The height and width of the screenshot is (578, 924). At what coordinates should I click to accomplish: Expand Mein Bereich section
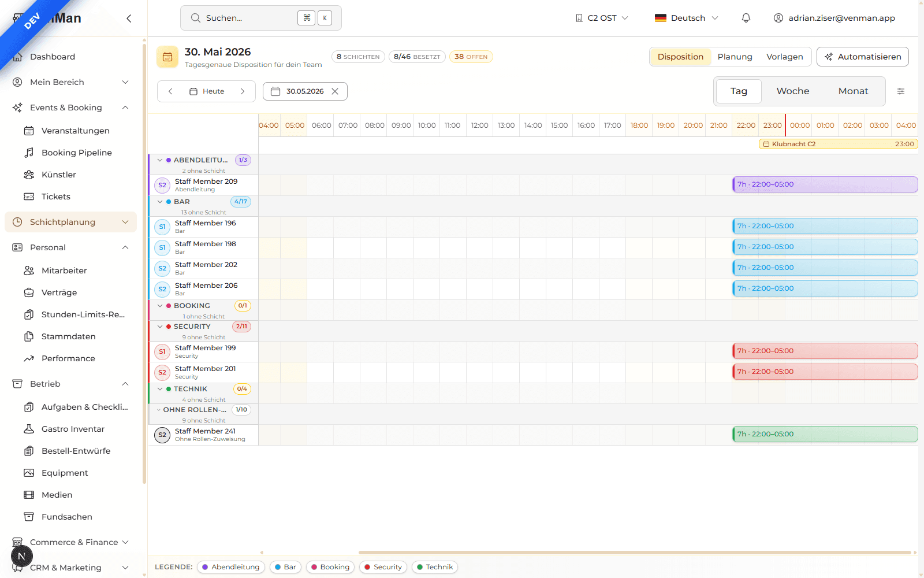pos(70,82)
